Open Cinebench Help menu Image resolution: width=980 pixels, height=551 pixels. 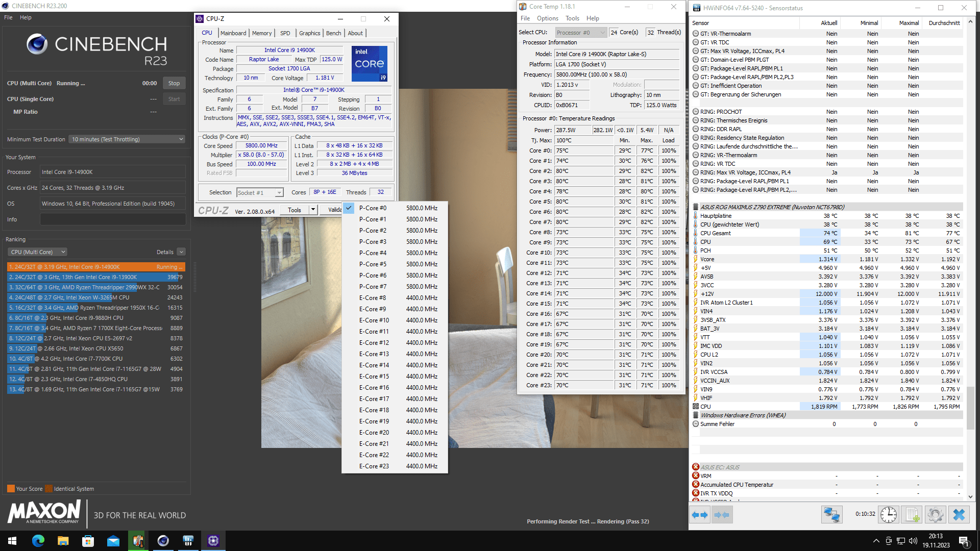[x=26, y=17]
